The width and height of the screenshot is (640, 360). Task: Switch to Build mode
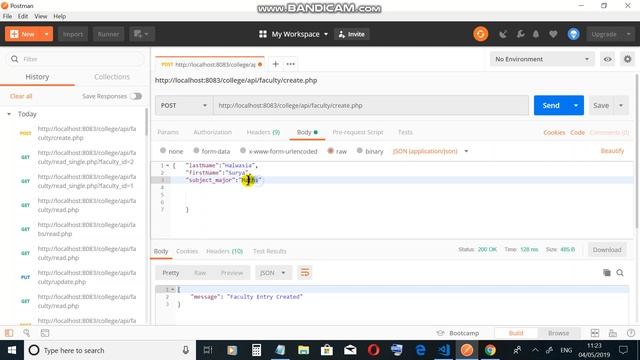(x=516, y=333)
